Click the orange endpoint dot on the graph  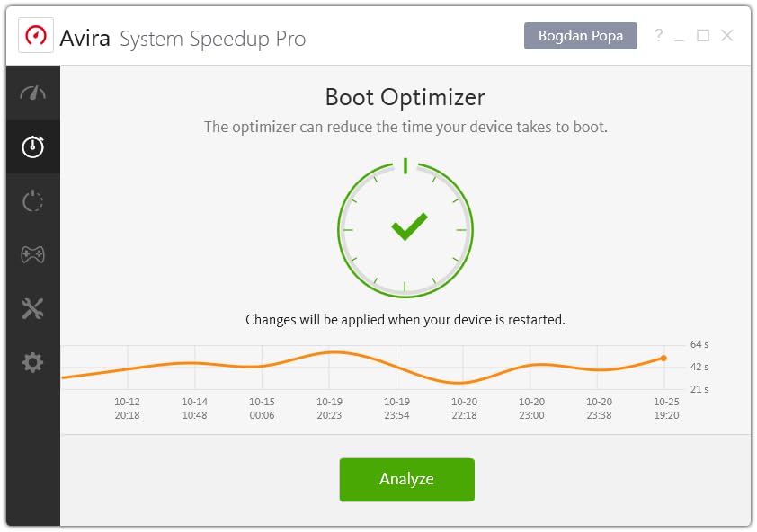pyautogui.click(x=663, y=358)
